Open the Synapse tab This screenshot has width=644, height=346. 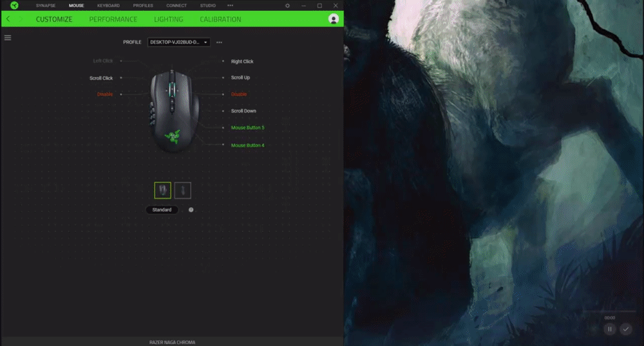click(x=46, y=6)
